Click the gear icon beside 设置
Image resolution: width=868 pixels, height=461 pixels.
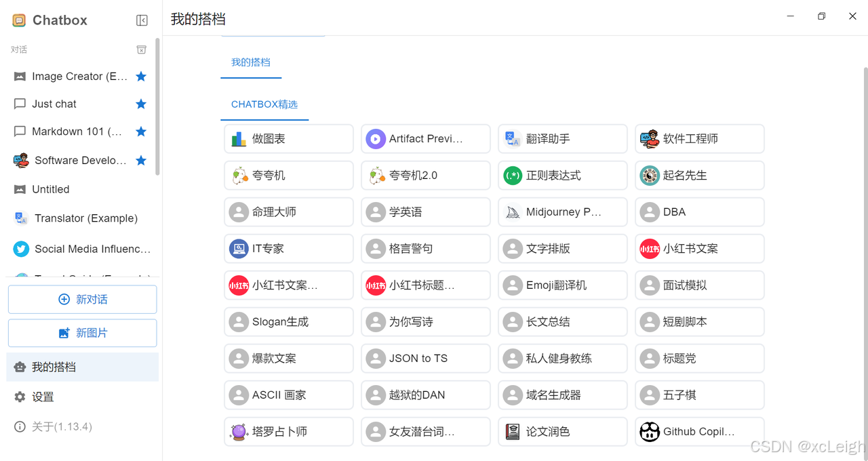click(20, 397)
